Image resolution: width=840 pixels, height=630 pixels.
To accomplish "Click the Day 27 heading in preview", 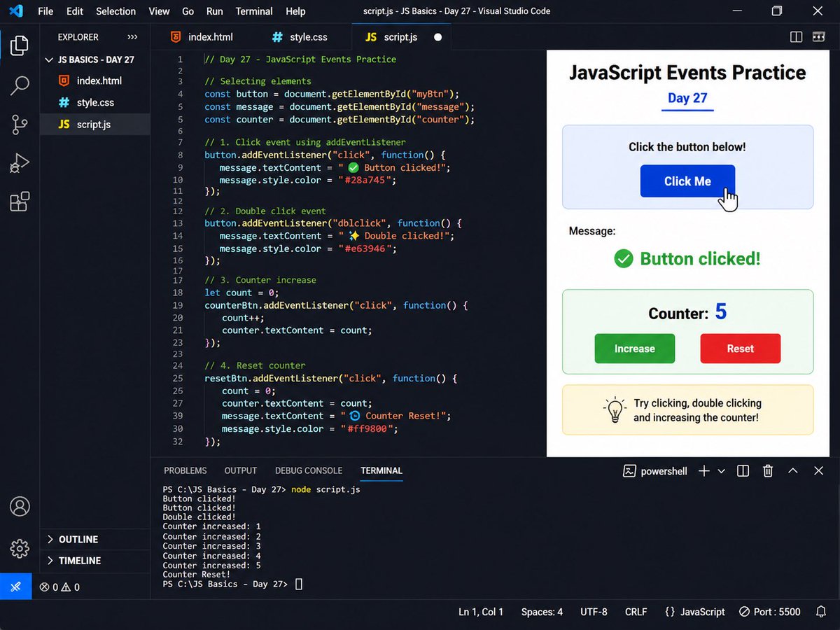I will pyautogui.click(x=687, y=98).
